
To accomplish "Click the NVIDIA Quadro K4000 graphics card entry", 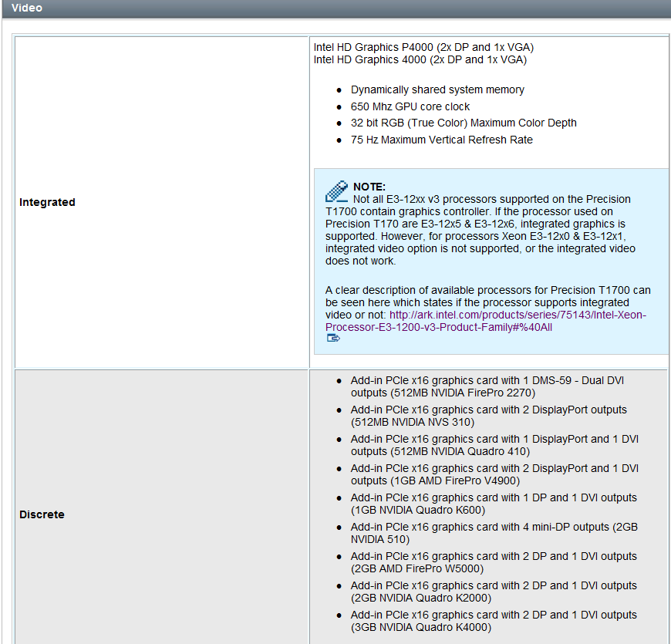I will 494,621.
